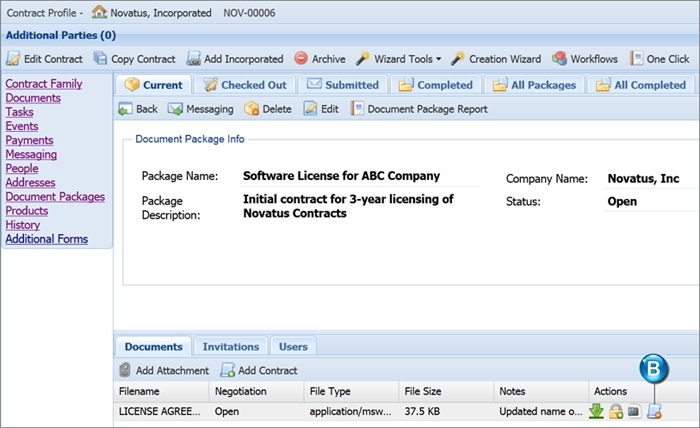Click the Document Package Report icon
Screen dimensions: 700x428
[357, 108]
